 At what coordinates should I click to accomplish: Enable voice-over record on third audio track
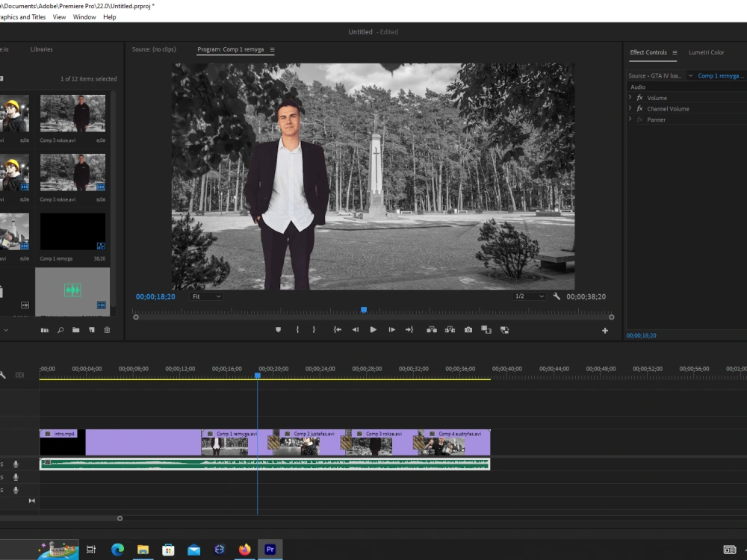pyautogui.click(x=16, y=490)
